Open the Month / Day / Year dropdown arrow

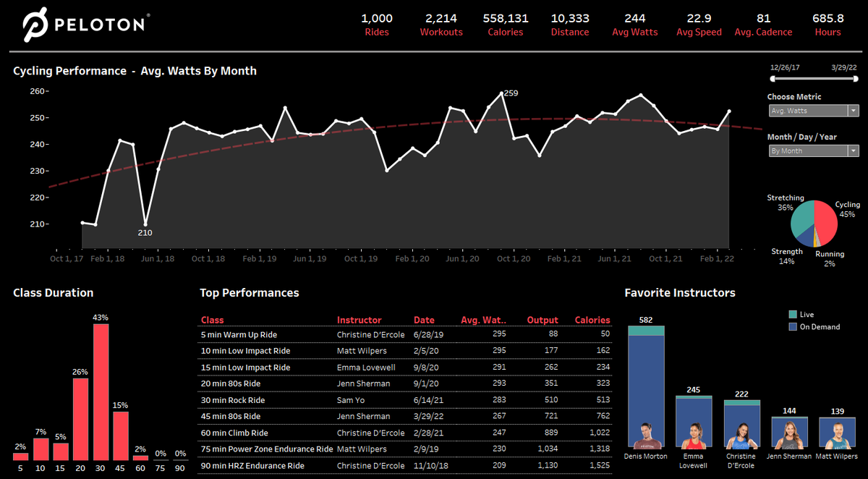tap(854, 151)
